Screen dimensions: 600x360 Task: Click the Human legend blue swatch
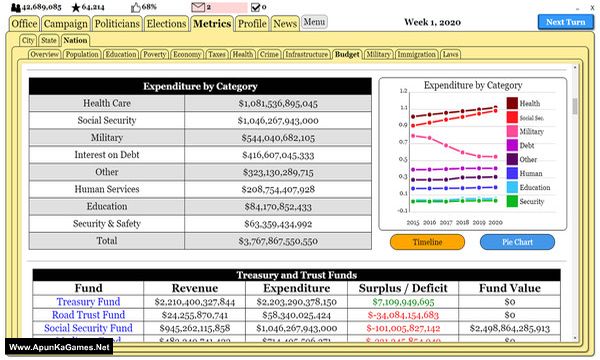[512, 173]
